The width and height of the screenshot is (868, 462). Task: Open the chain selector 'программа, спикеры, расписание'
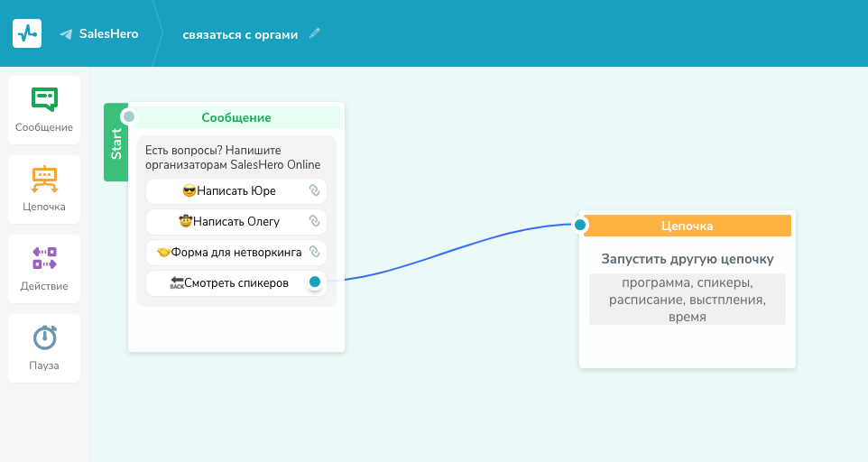click(x=687, y=300)
